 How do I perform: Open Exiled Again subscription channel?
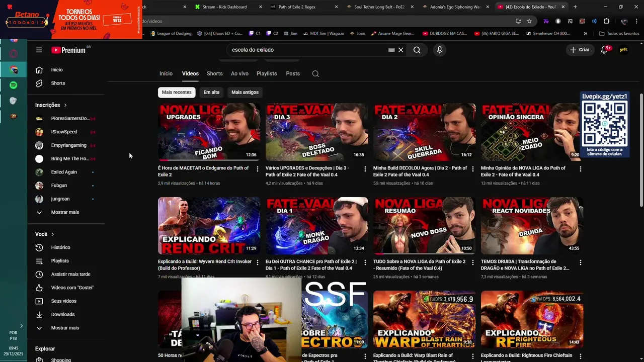pyautogui.click(x=63, y=172)
